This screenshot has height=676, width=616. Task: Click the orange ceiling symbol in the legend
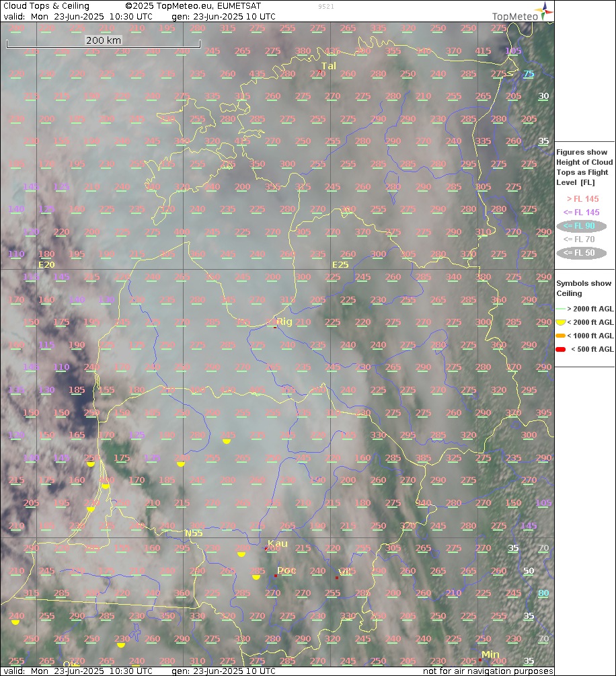560,336
